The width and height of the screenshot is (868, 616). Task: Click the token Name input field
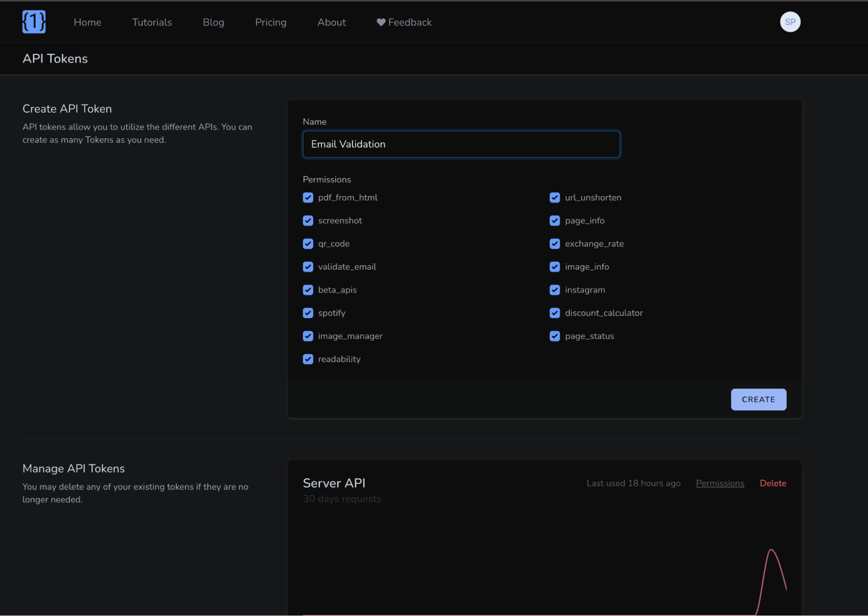click(x=461, y=144)
